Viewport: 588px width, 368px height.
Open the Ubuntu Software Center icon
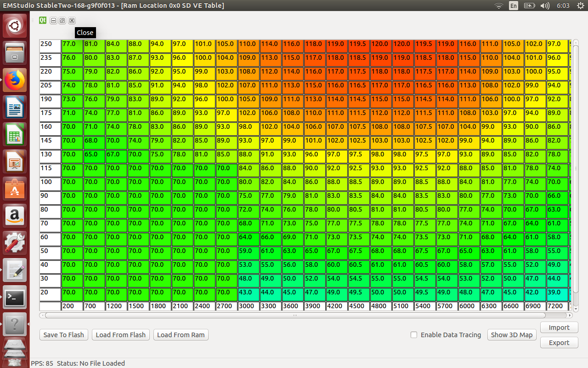(x=15, y=189)
